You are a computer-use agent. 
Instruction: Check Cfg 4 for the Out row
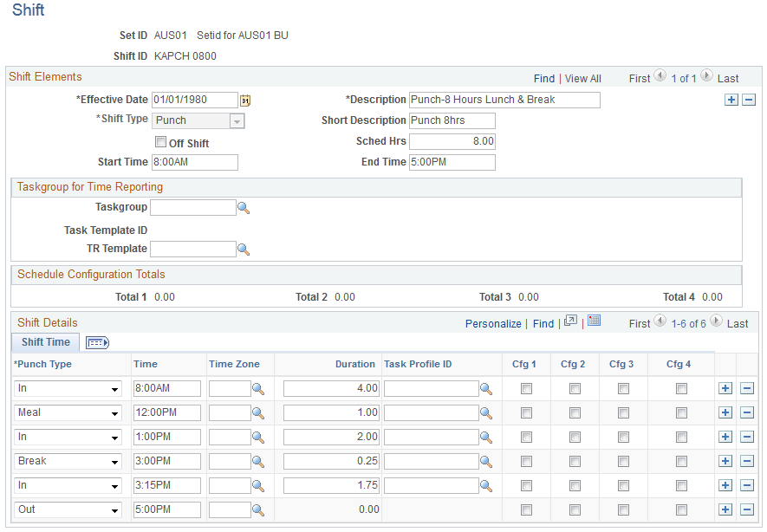coord(681,510)
